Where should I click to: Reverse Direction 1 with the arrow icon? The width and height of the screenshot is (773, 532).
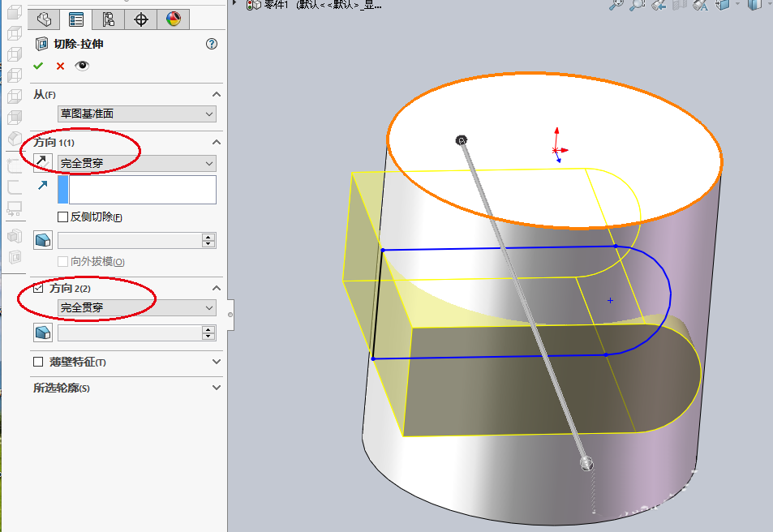41,162
